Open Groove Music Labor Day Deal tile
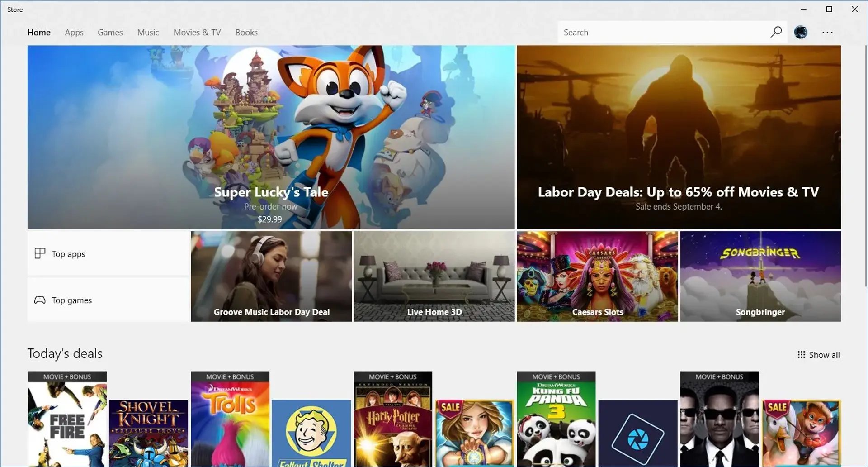This screenshot has height=467, width=868. click(x=271, y=276)
